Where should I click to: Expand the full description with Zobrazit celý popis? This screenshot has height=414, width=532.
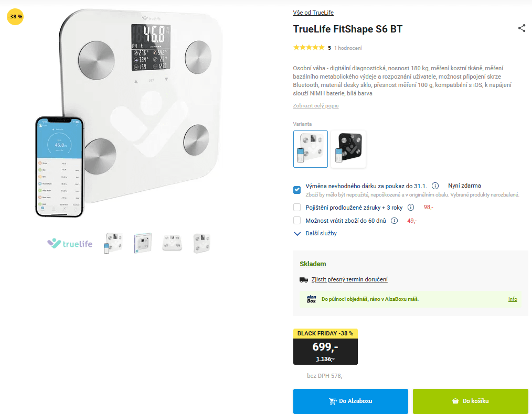(x=315, y=106)
